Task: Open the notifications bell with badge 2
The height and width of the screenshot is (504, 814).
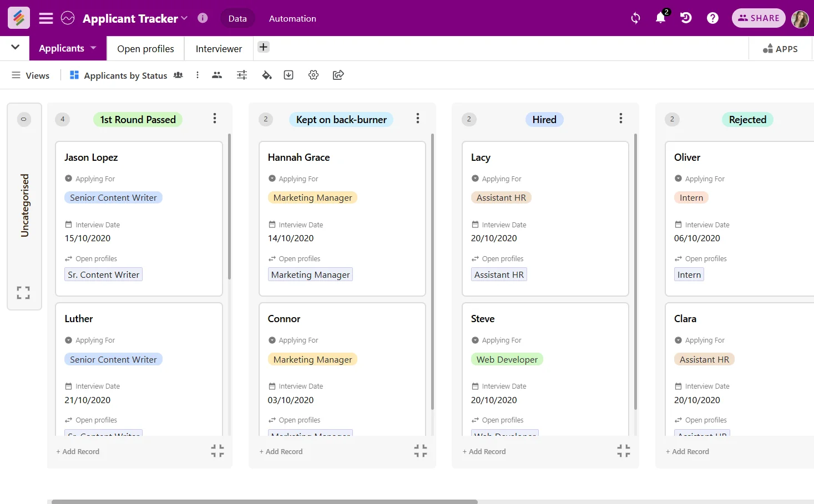Action: point(660,18)
